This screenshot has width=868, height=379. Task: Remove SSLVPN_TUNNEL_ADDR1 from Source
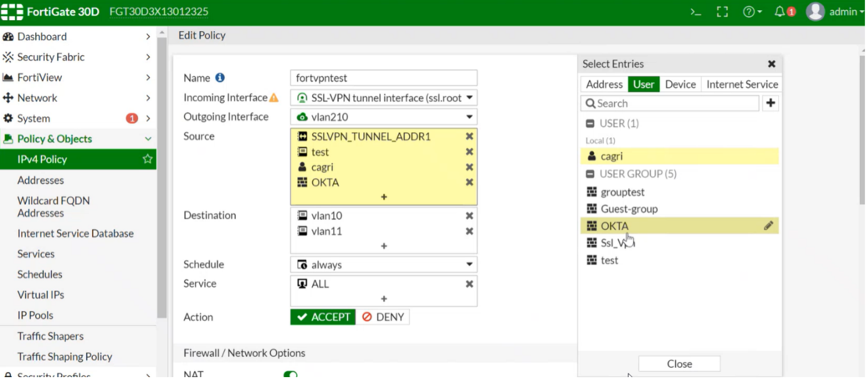[469, 137]
